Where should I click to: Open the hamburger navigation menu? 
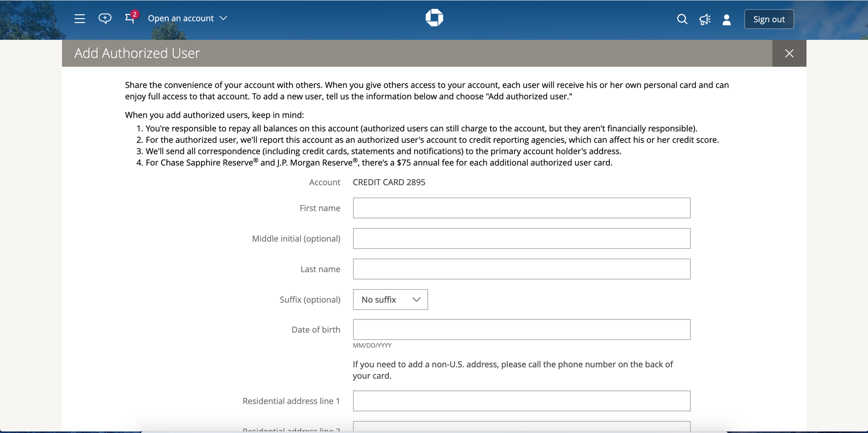point(80,19)
